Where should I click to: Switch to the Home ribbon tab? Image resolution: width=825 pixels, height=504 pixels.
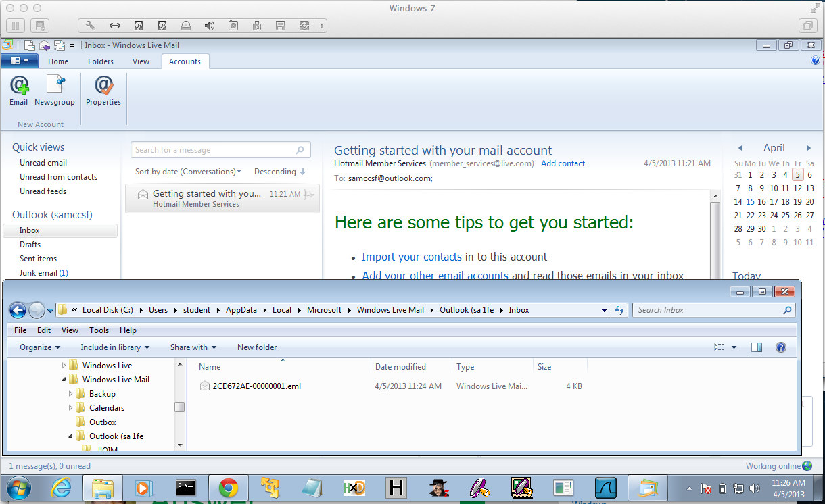click(x=58, y=61)
